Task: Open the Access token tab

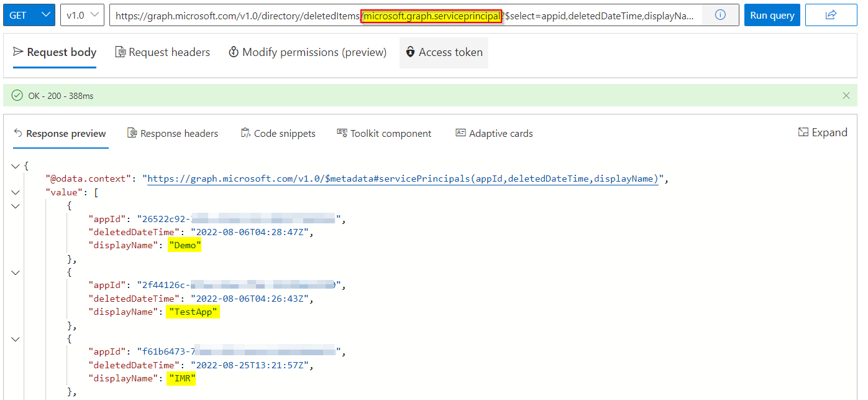Action: click(x=444, y=52)
